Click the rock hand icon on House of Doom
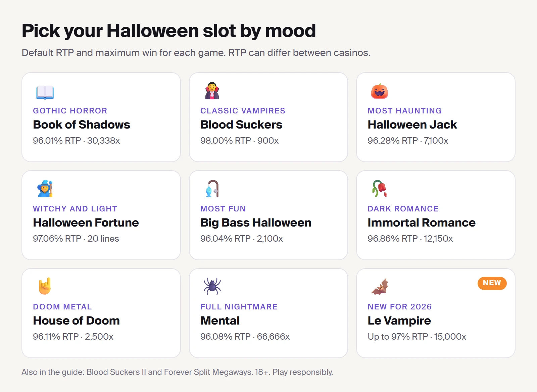Screen dimensions: 537x392 [45, 286]
